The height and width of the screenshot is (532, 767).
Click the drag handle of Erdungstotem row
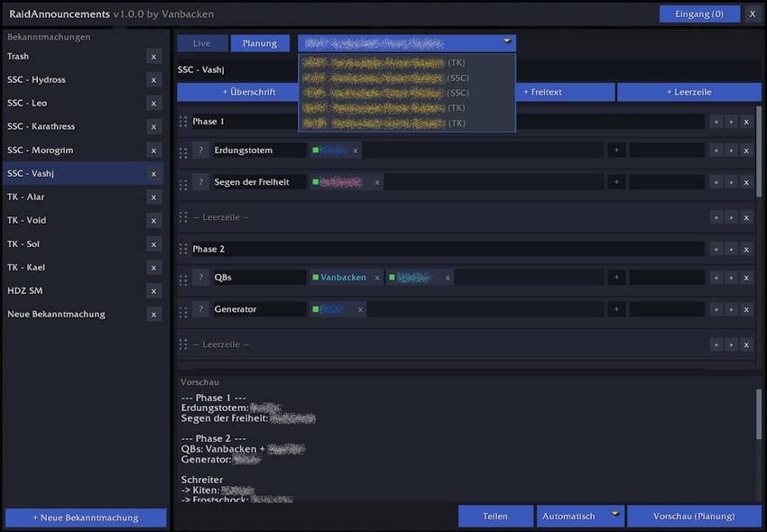183,153
